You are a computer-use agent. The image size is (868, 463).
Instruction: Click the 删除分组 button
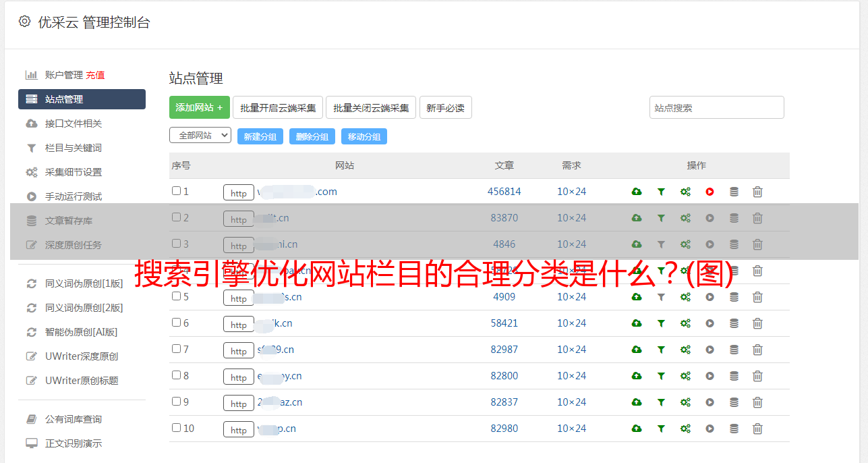point(312,136)
